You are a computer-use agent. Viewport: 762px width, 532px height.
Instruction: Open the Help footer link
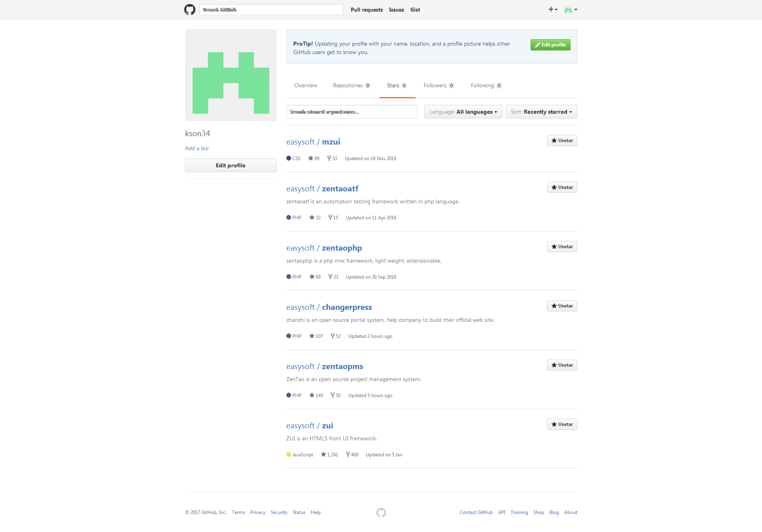(x=316, y=512)
